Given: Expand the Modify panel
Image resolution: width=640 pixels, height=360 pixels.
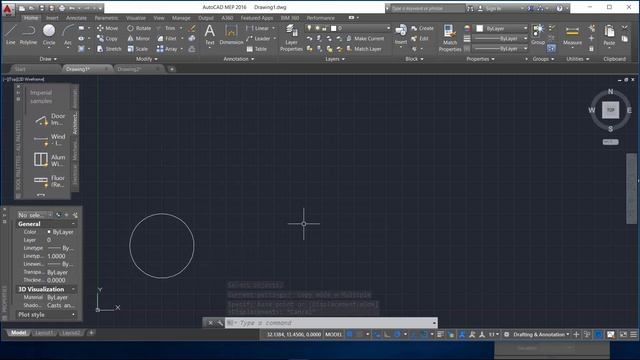Looking at the screenshot, I should 147,59.
